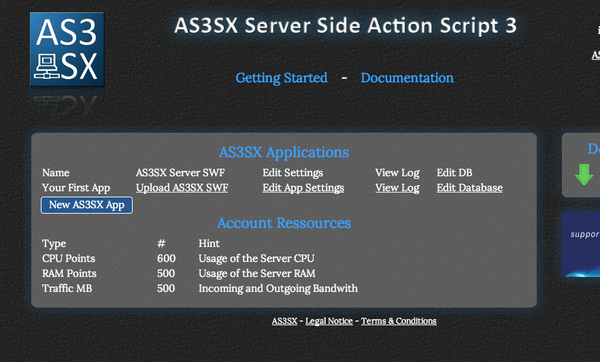Select the Traffic MB row label

pos(67,288)
